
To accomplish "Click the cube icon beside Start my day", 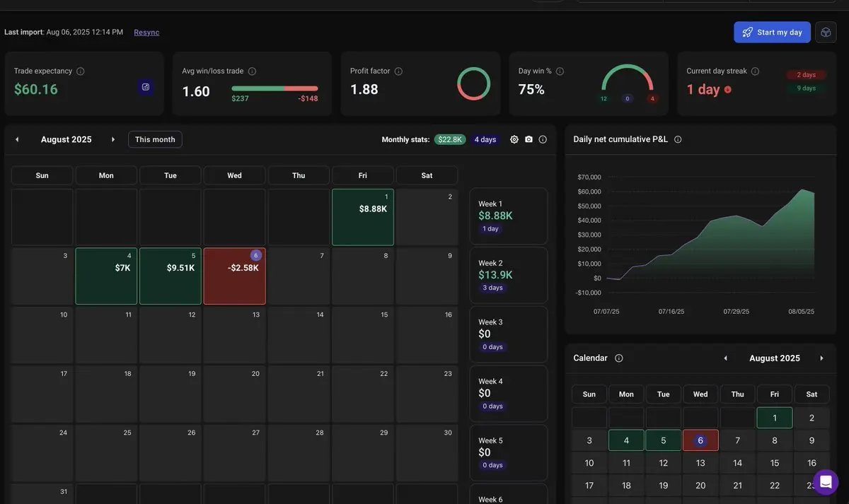I will pos(826,32).
